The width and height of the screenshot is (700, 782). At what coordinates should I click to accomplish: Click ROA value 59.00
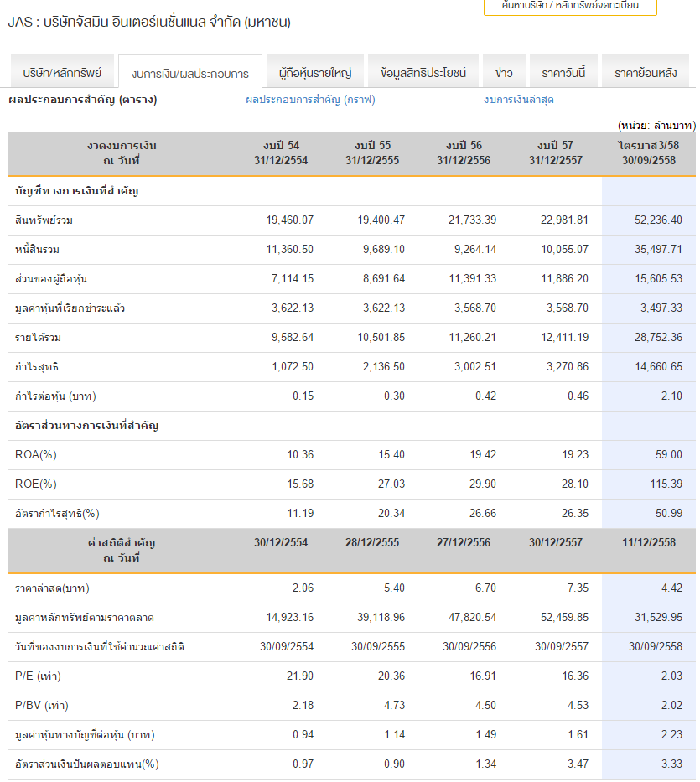pyautogui.click(x=669, y=455)
